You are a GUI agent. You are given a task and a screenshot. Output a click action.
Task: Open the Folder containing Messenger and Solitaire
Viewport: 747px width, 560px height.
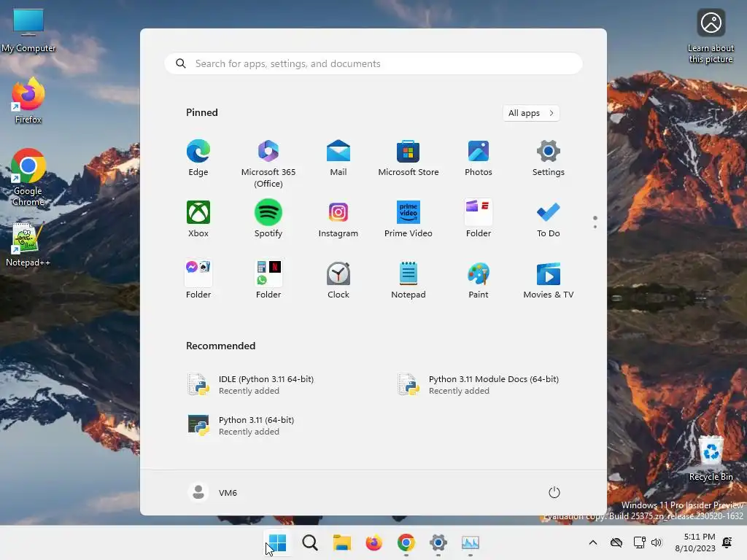click(198, 281)
